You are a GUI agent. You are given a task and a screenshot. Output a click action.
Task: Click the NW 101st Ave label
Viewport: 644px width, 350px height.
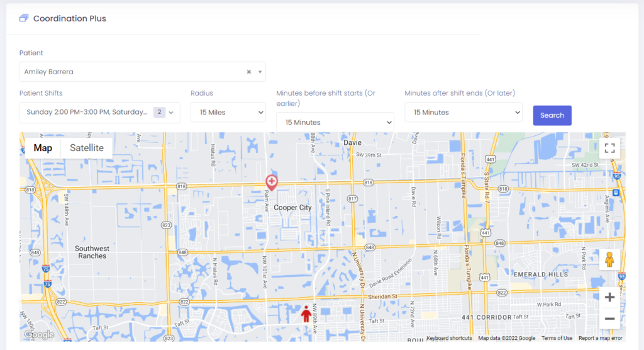click(265, 273)
